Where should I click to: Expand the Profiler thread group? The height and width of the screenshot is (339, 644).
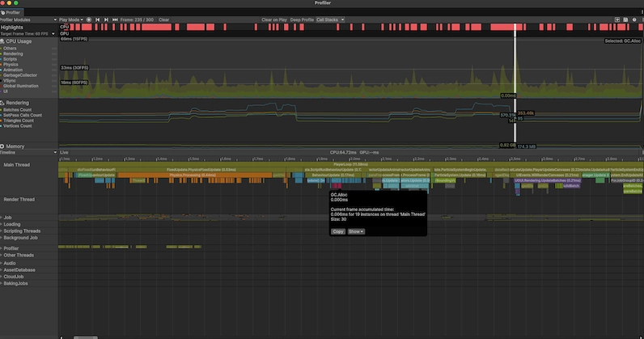(x=2, y=248)
